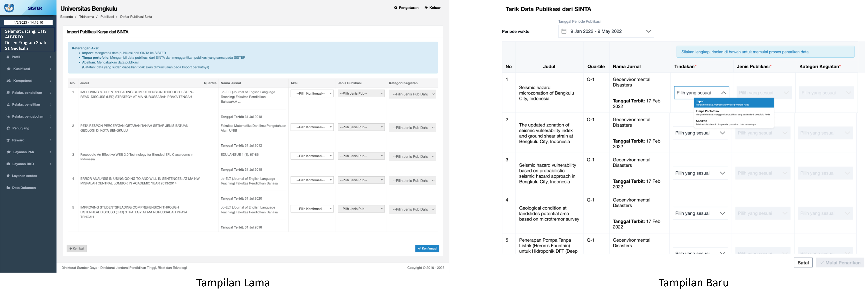Image resolution: width=868 pixels, height=297 pixels.
Task: Open the Profil menu item
Action: pos(28,57)
